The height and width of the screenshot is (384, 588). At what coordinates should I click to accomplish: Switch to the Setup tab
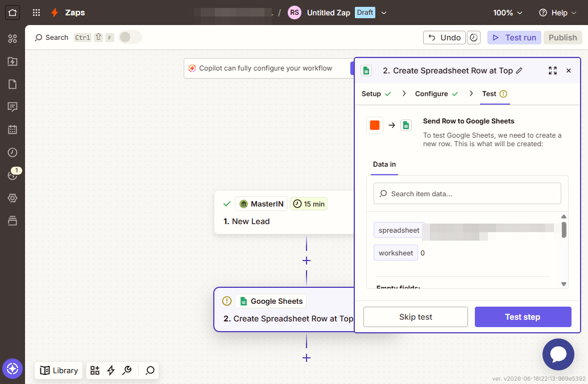coord(376,94)
